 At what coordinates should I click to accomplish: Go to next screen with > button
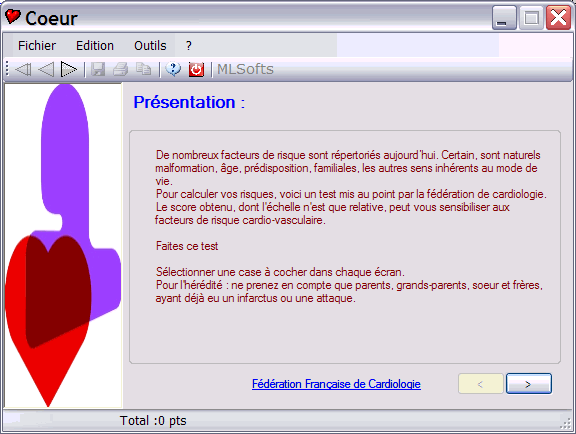529,384
